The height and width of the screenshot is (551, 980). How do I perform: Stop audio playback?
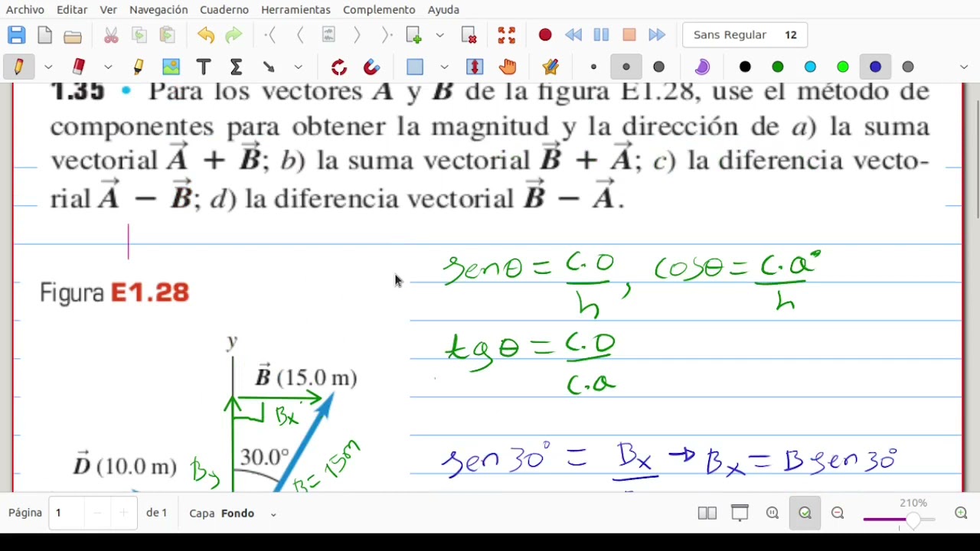point(629,35)
